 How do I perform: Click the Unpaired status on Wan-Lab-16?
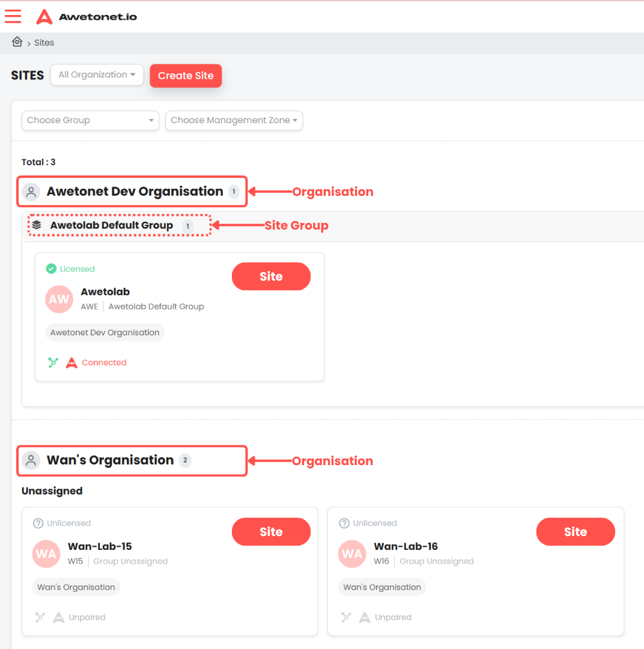click(x=393, y=617)
